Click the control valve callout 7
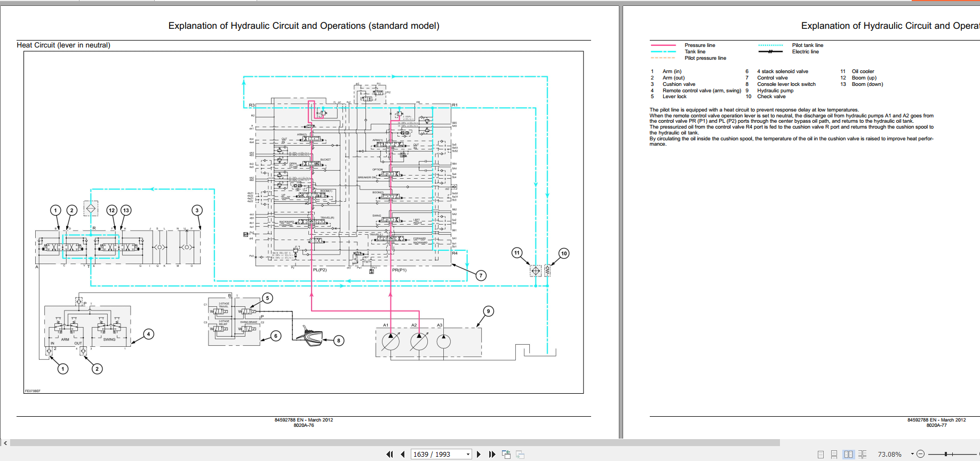 [481, 275]
